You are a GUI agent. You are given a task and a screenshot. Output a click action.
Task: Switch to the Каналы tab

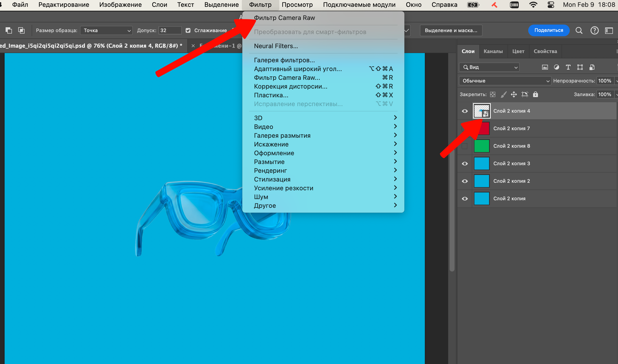(x=493, y=51)
